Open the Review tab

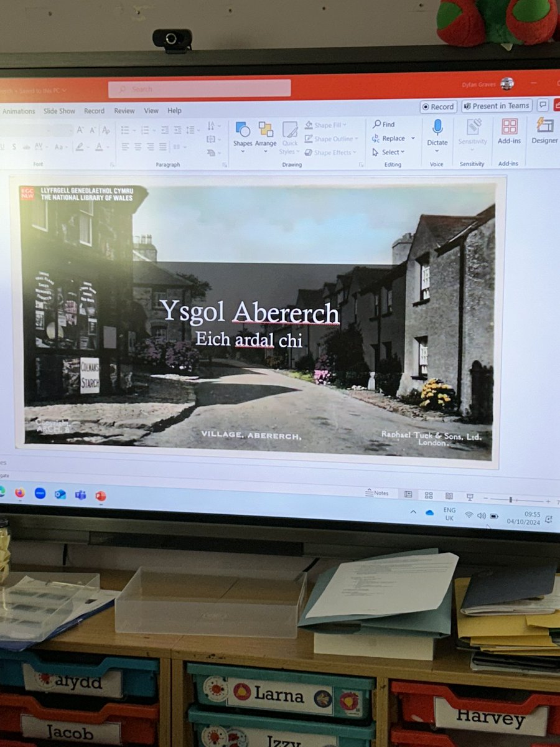124,111
